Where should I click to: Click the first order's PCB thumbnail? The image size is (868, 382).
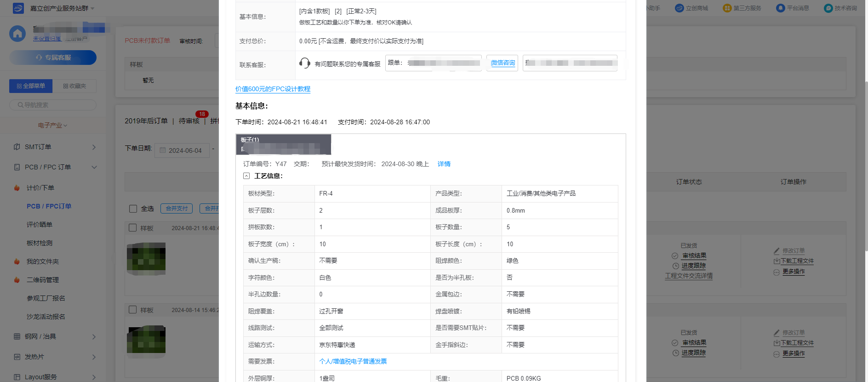146,259
